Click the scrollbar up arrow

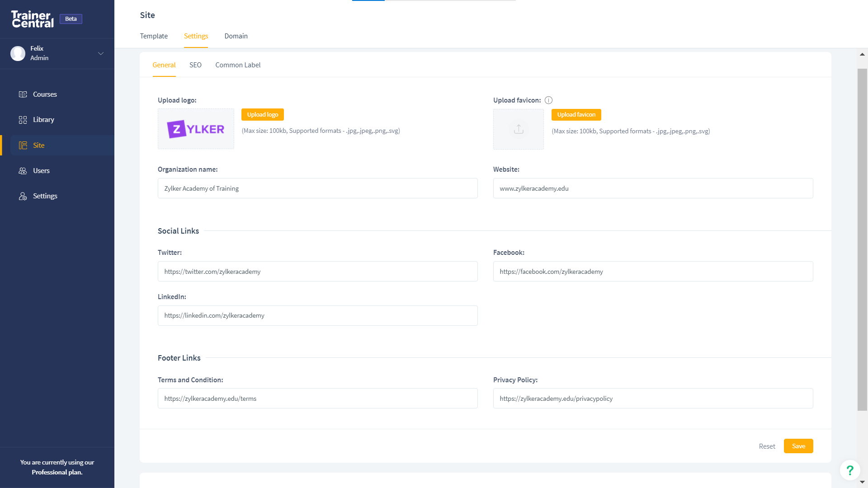(x=862, y=54)
